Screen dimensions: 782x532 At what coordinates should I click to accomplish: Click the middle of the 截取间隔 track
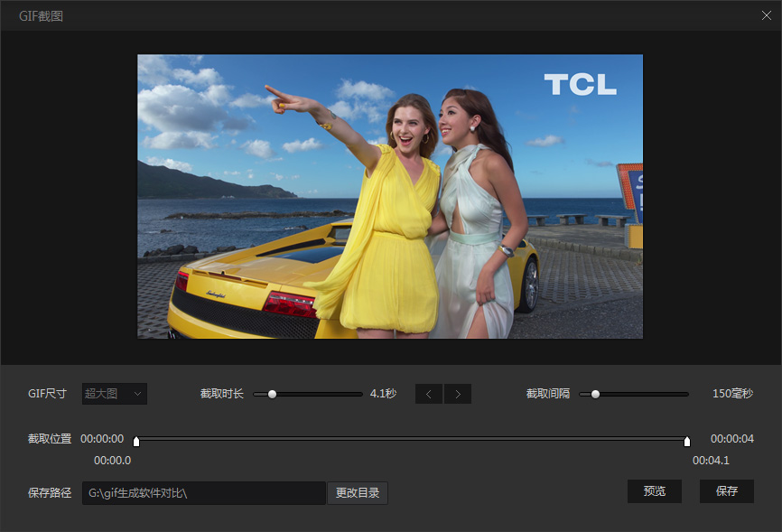coord(635,394)
